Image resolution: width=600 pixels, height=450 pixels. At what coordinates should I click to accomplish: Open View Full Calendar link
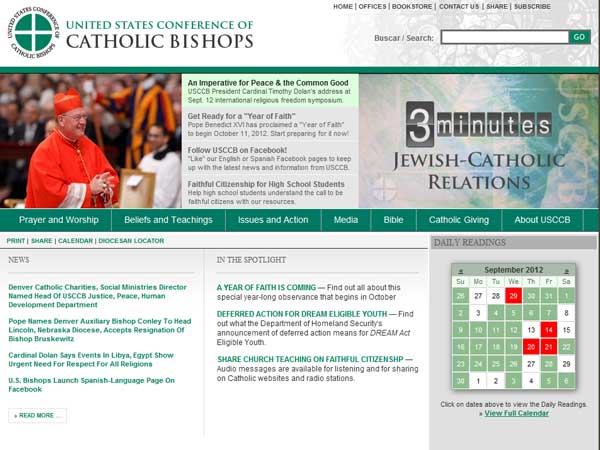[517, 413]
